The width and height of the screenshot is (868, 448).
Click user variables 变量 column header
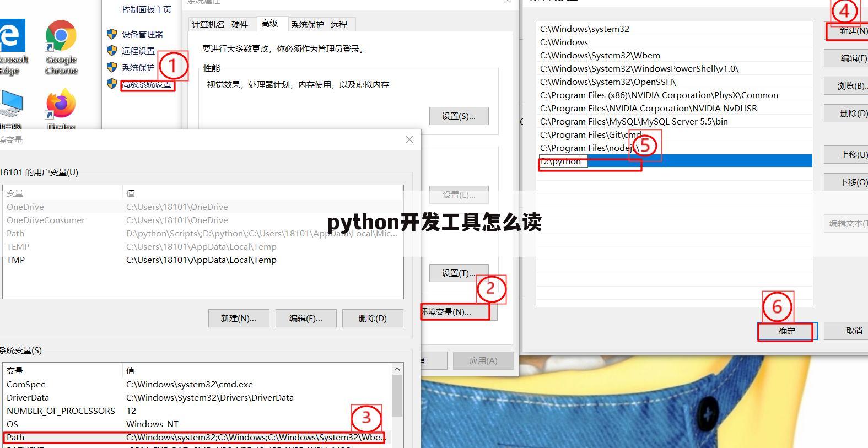click(x=62, y=193)
